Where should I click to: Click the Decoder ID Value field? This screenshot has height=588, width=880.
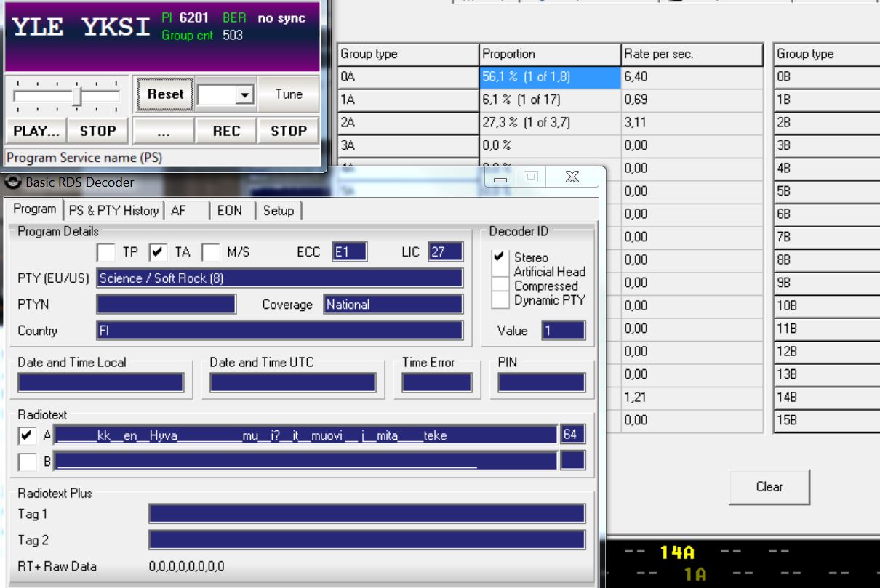pos(564,331)
